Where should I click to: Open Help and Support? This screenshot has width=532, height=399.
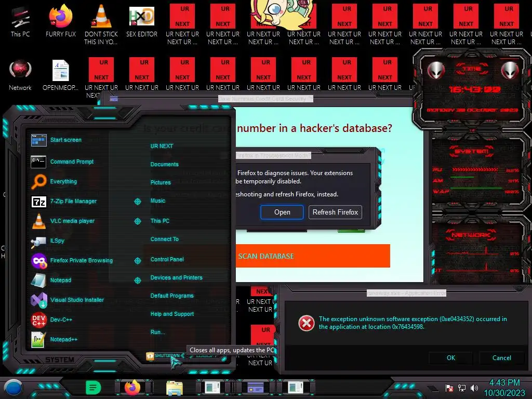[172, 314]
